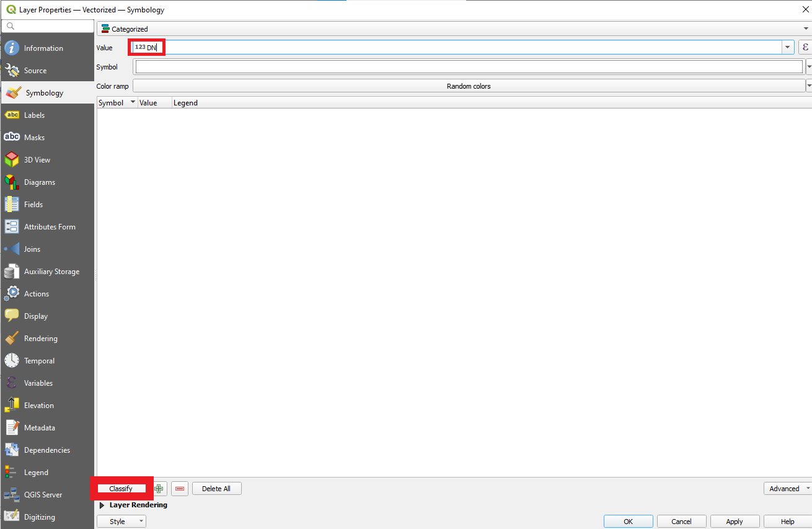This screenshot has width=812, height=529.
Task: Add a category with the green plus
Action: coord(159,489)
